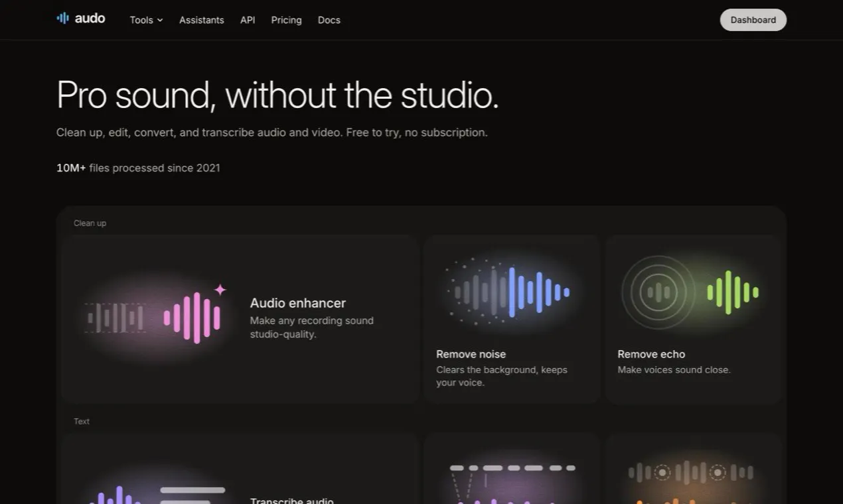Click the 'Text' section label
843x504 pixels.
[x=82, y=421]
